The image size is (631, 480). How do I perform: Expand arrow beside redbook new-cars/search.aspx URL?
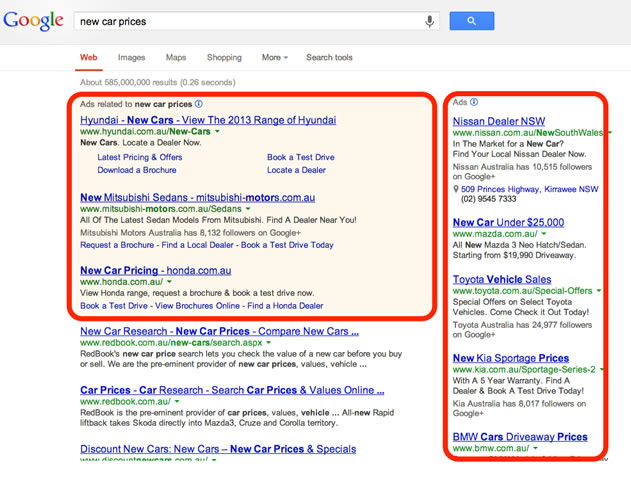click(x=268, y=343)
